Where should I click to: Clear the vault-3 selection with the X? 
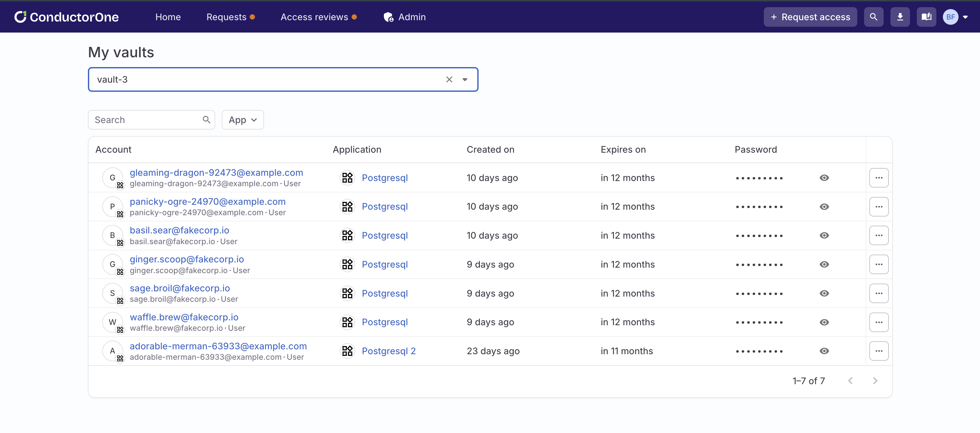pos(449,79)
